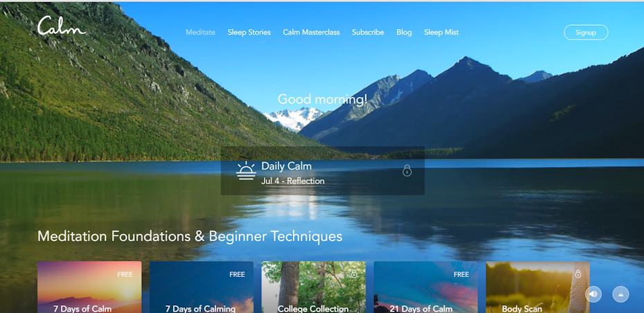This screenshot has height=313, width=644.
Task: Open the Meditate nav item
Action: pos(200,32)
